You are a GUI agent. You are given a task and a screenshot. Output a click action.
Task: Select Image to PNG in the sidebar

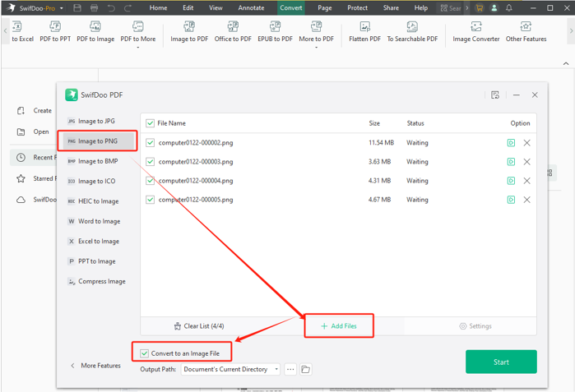coord(98,141)
